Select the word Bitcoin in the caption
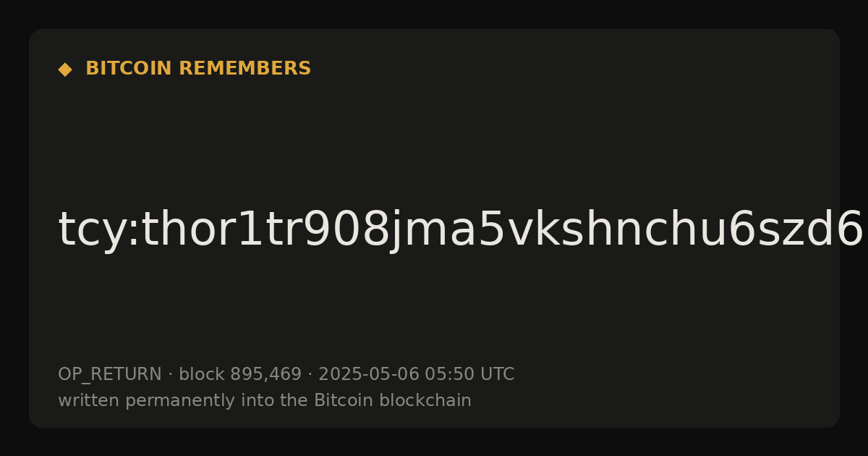 pos(339,400)
